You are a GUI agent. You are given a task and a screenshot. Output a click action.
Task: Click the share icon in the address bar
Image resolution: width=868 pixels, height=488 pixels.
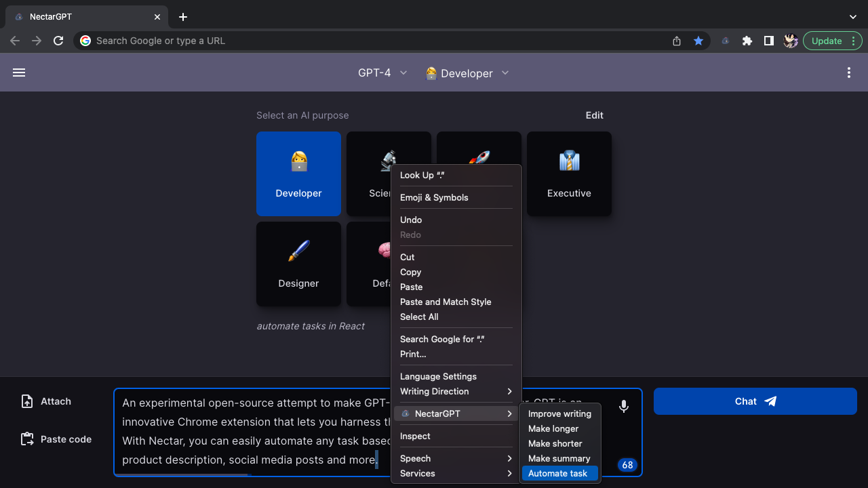pos(677,41)
